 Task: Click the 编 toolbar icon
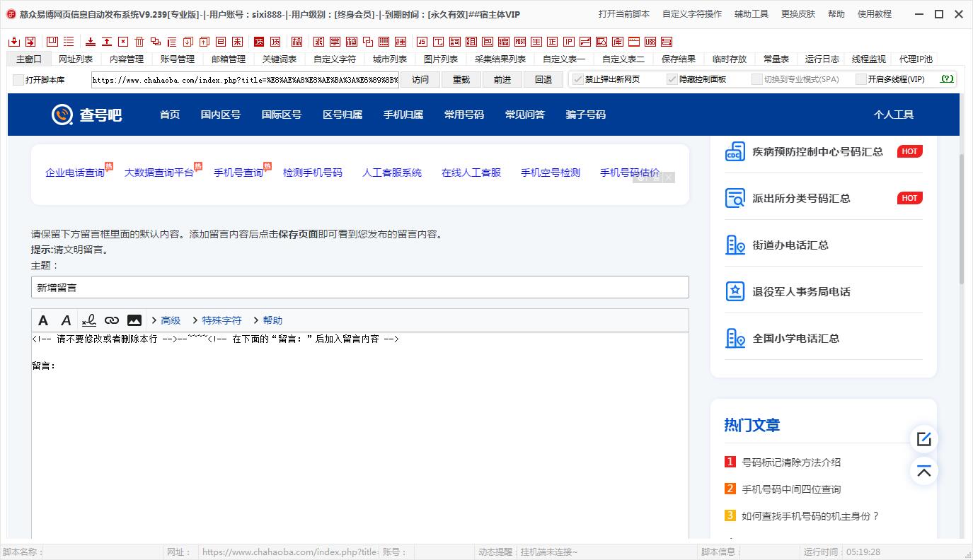505,42
